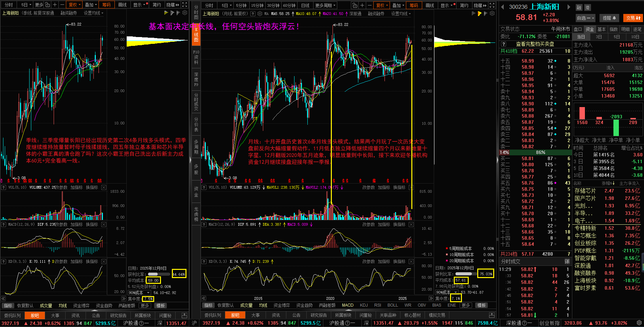Close the right chart MACD indicator panel
The width and height of the screenshot is (644, 327).
point(411,224)
